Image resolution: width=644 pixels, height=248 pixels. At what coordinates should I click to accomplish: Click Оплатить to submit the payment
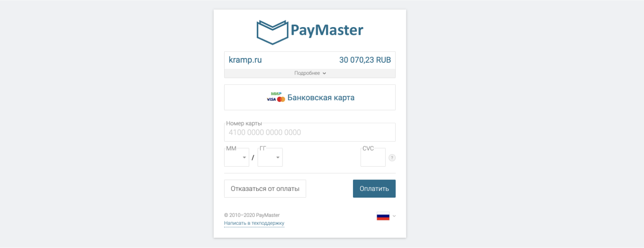[374, 189]
